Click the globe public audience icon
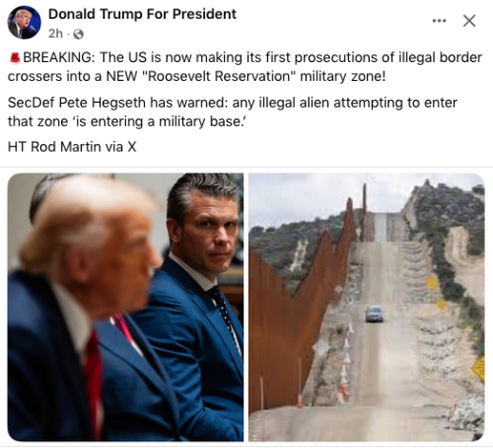This screenshot has width=493, height=448. pos(78,35)
